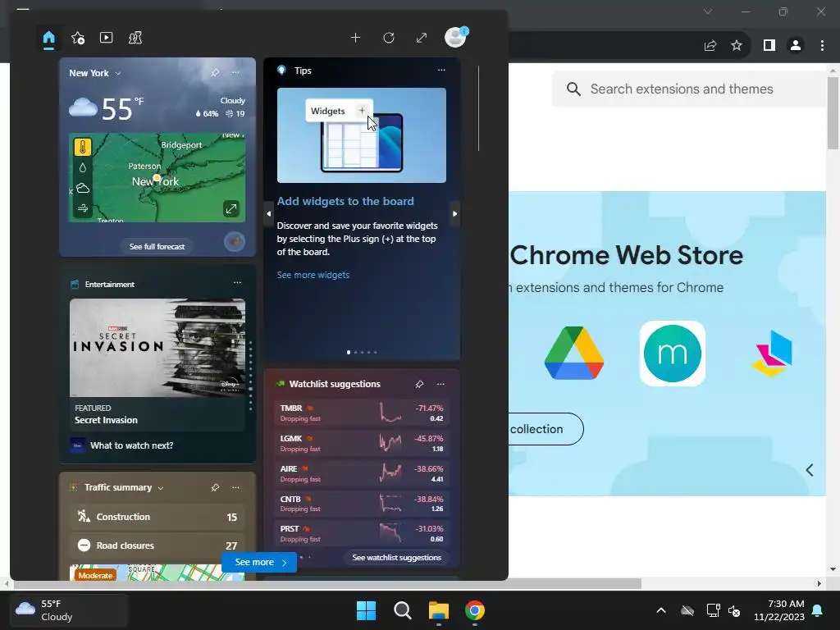
Task: Open weather widget more options
Action: tap(235, 72)
